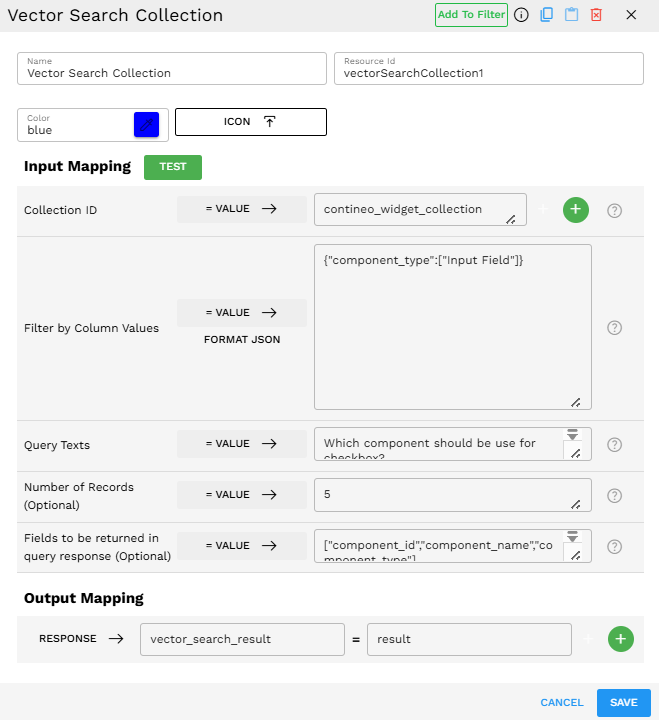Expand the Query Texts field scroll arrow
This screenshot has width=659, height=720.
click(573, 435)
